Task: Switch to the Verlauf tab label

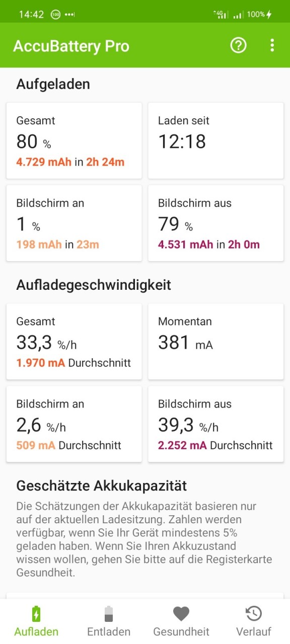Action: [x=254, y=632]
